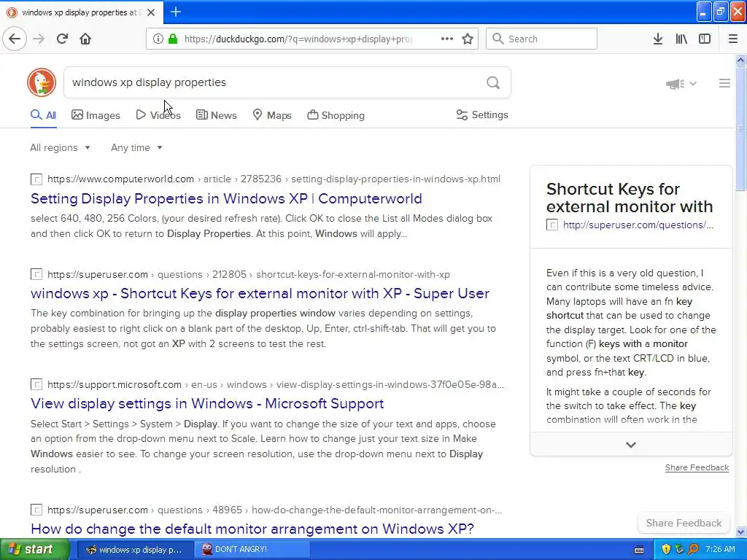
Task: Open Shortcut Keys for external monitor result
Action: [x=260, y=293]
